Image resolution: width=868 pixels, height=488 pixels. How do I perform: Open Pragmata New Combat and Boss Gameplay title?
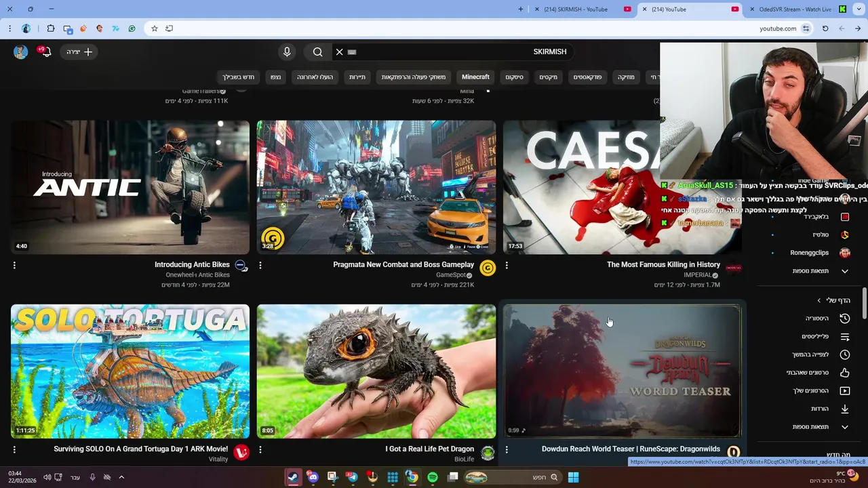(403, 265)
